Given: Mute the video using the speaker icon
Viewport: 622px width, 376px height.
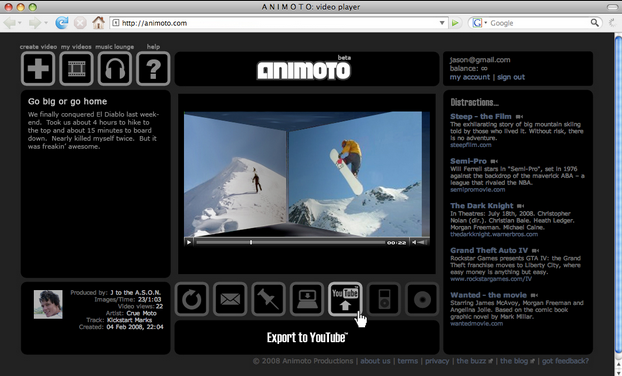Looking at the screenshot, I should tap(414, 242).
